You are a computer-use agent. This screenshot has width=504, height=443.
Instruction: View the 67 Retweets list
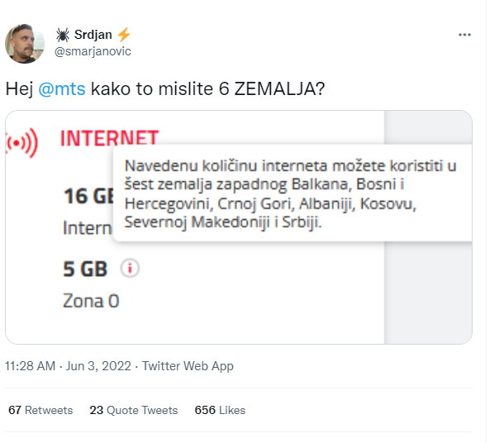(x=40, y=410)
